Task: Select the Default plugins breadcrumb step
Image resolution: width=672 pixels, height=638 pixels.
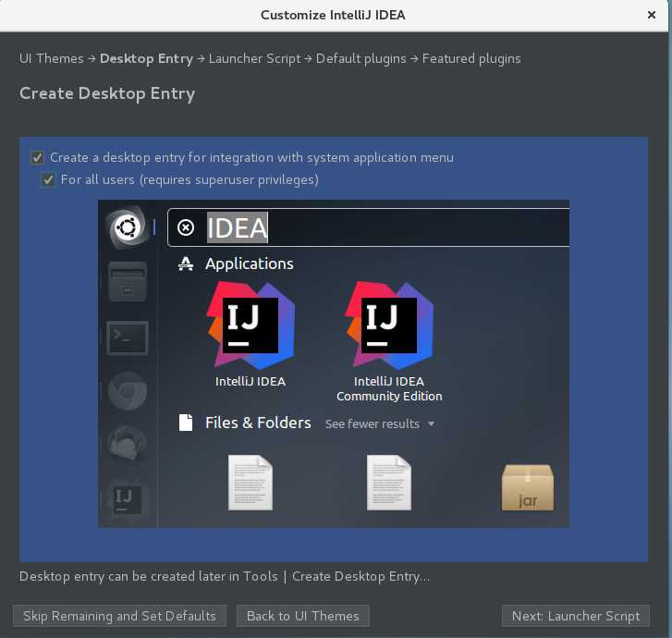Action: tap(360, 58)
